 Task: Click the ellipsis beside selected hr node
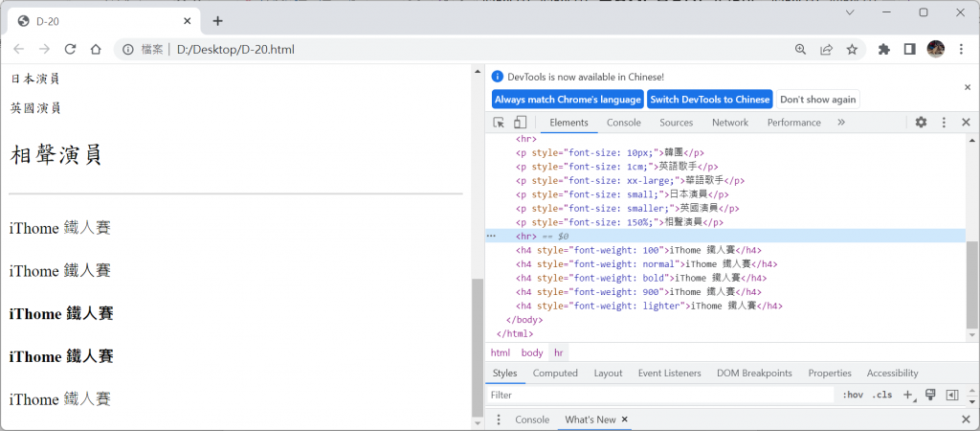(x=491, y=236)
